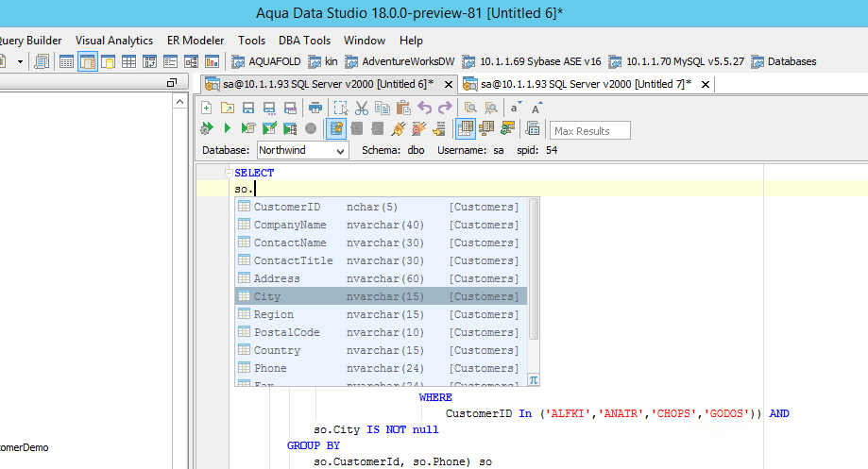The height and width of the screenshot is (469, 868).
Task: Switch to Pivot Results tree icon
Action: click(486, 129)
